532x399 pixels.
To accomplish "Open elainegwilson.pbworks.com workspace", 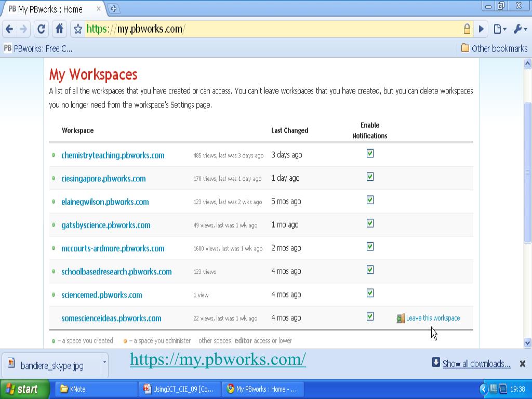I will tap(105, 202).
